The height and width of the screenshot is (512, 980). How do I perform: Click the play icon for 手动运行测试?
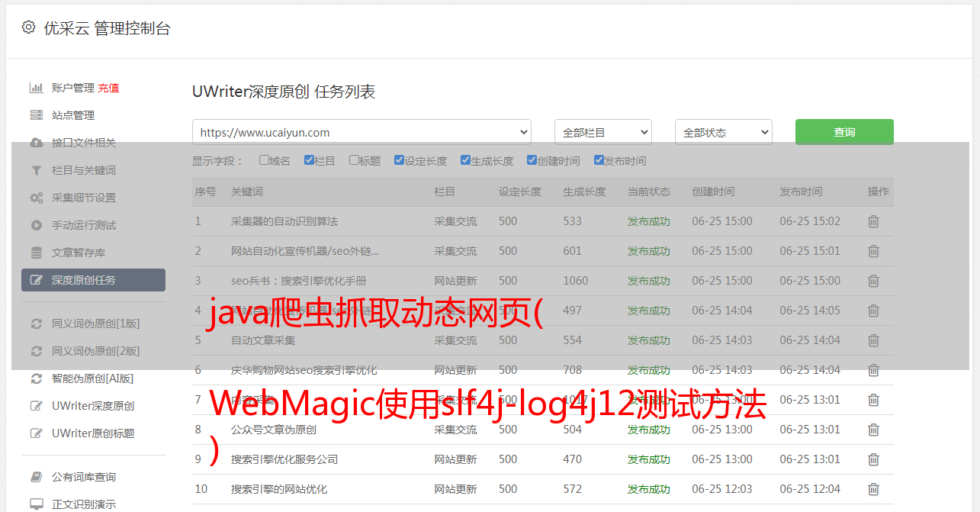(x=36, y=225)
